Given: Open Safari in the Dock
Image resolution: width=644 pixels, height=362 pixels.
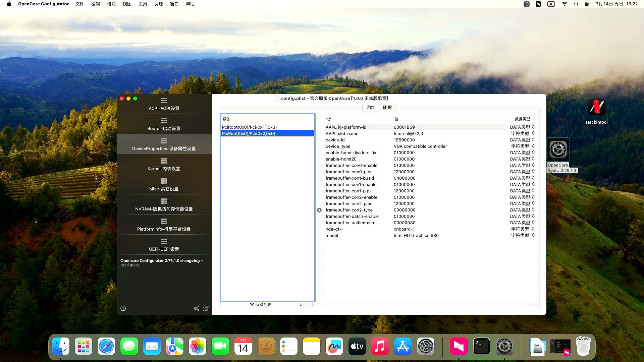Looking at the screenshot, I should (x=106, y=346).
